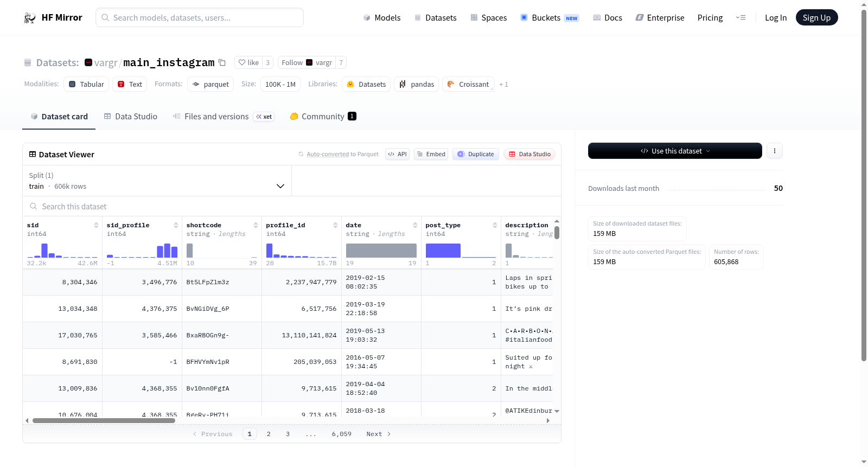868x467 pixels.
Task: Open Spaces in the top navigation
Action: [x=488, y=17]
